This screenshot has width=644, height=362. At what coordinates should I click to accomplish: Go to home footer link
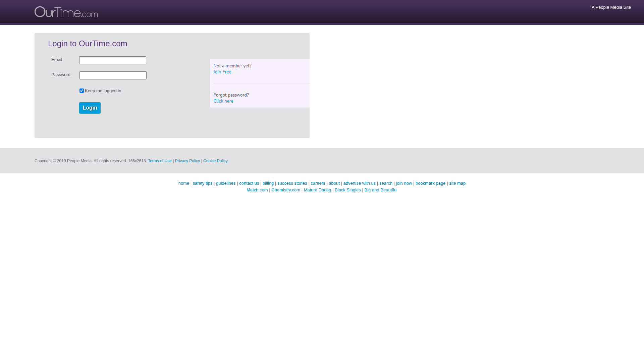point(184,183)
